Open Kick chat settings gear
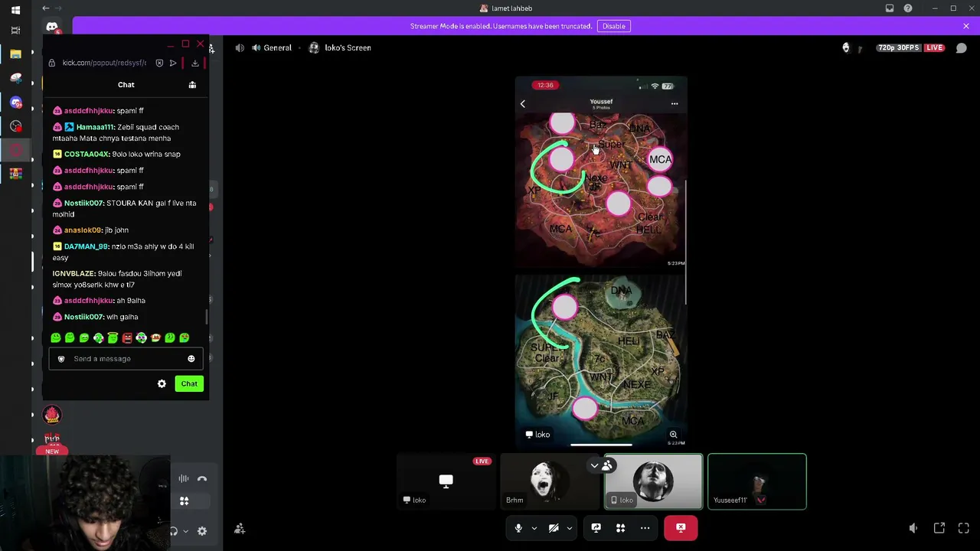Viewport: 980px width, 551px height. click(162, 383)
